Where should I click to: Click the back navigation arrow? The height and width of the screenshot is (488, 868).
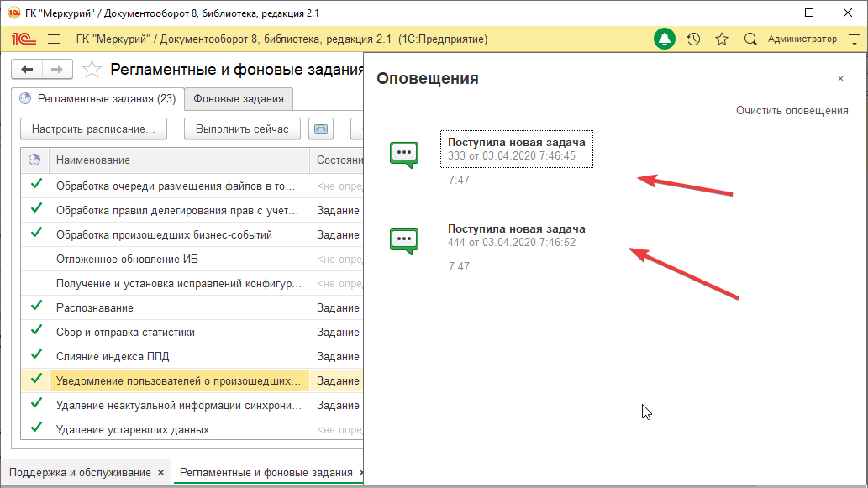pyautogui.click(x=27, y=69)
